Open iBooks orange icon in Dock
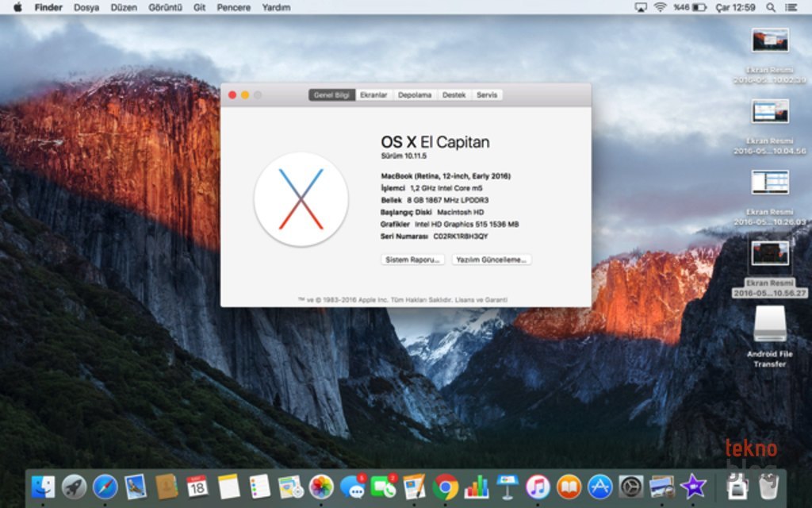Image resolution: width=812 pixels, height=508 pixels. point(569,487)
